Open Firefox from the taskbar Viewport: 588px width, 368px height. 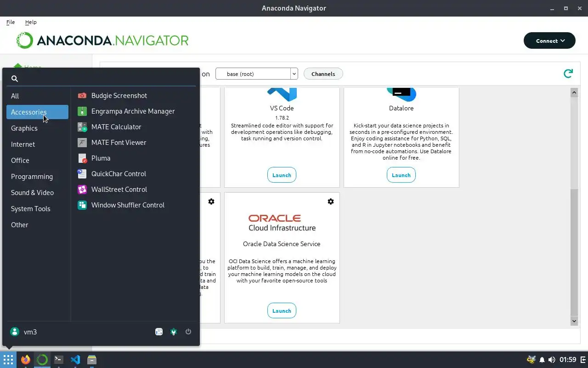pyautogui.click(x=26, y=360)
